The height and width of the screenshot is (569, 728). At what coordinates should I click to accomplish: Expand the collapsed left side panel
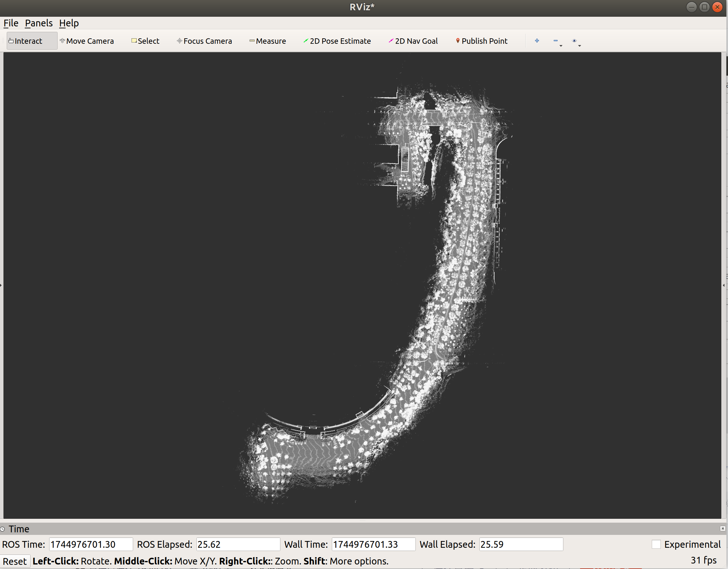pos(1,285)
